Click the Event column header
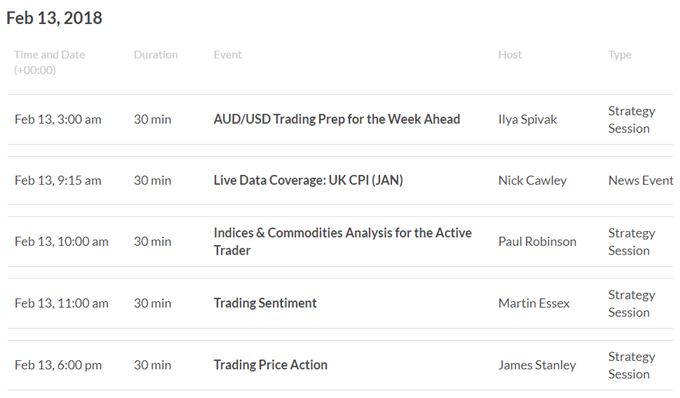Viewport: 680px width, 398px height. (227, 55)
